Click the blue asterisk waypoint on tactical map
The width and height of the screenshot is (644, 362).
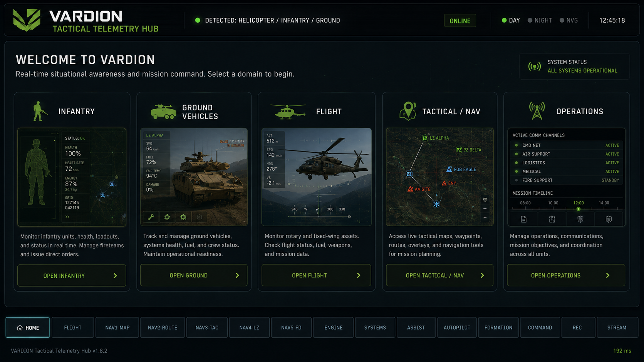pos(436,204)
